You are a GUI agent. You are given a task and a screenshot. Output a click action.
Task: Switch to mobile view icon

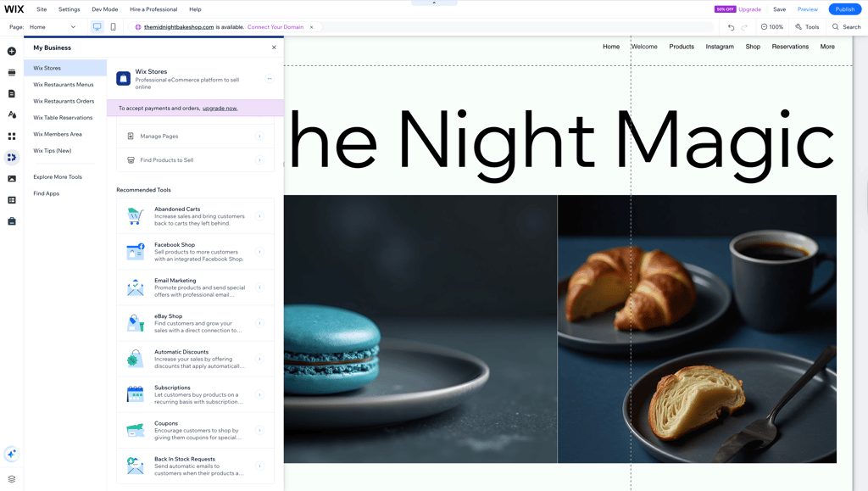(113, 26)
